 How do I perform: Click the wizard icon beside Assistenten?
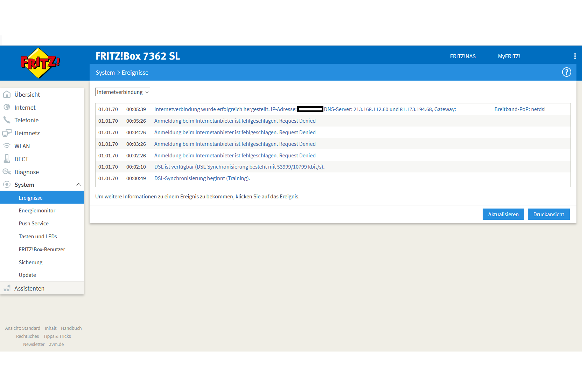click(7, 288)
